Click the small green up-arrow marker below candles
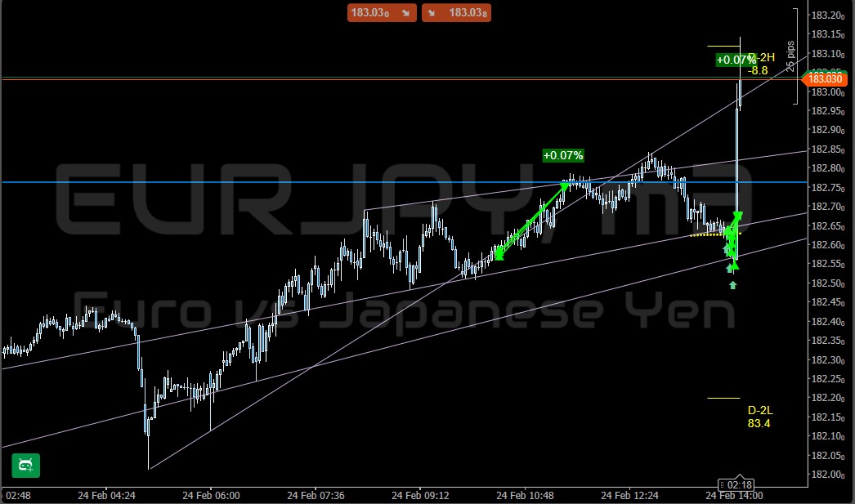 point(733,284)
